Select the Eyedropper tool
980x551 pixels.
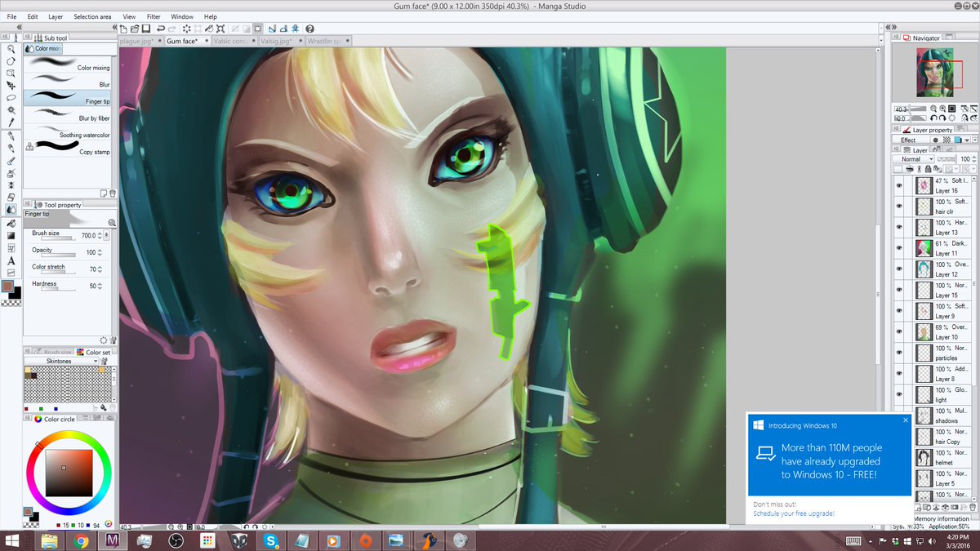coord(11,122)
